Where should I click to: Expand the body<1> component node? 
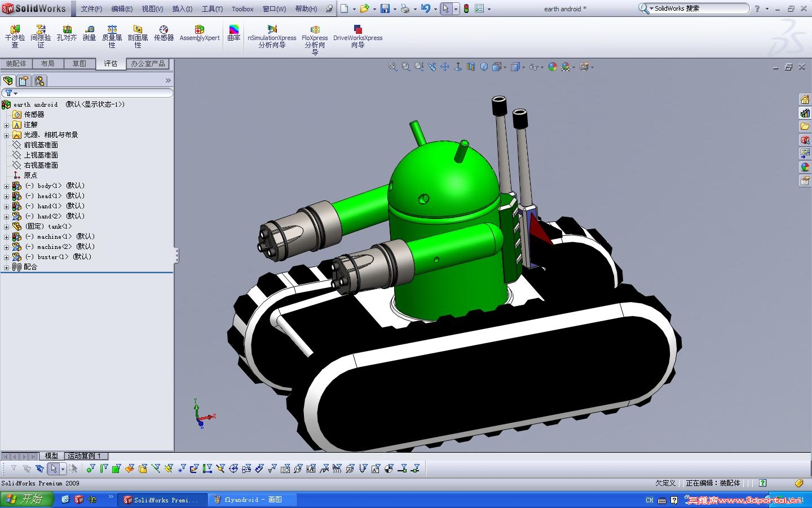click(x=6, y=186)
